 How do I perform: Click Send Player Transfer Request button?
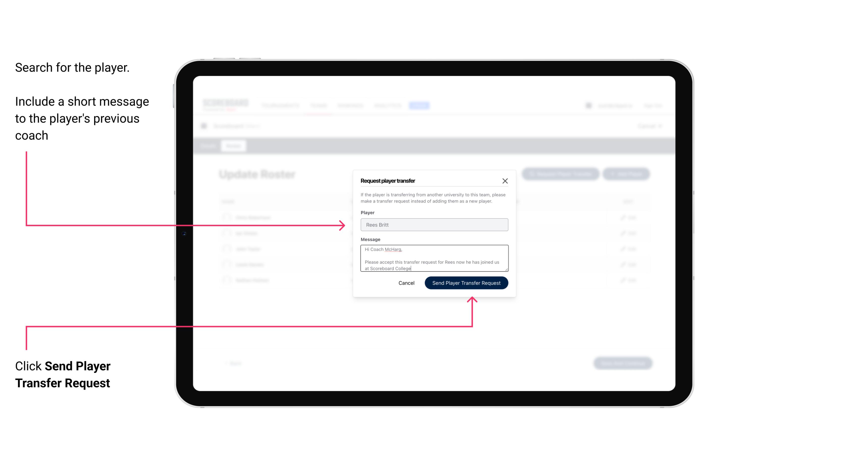(x=466, y=282)
